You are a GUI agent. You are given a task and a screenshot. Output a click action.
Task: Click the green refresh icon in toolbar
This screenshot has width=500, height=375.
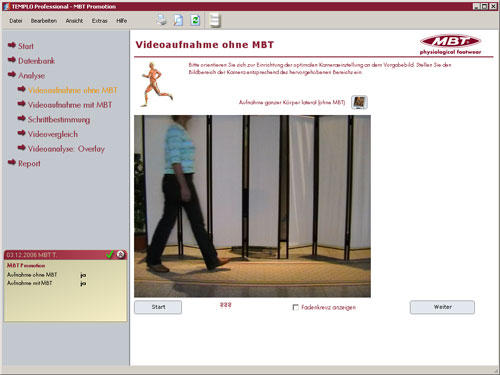pos(195,20)
